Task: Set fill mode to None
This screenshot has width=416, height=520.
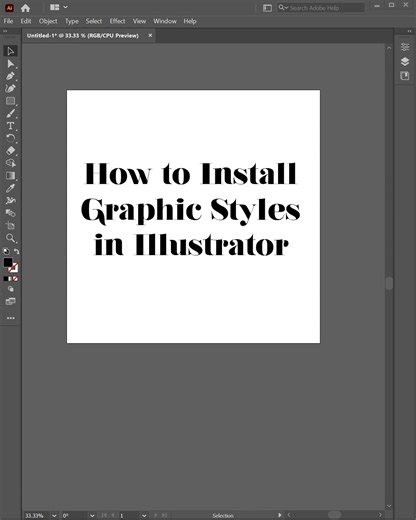Action: tap(15, 279)
